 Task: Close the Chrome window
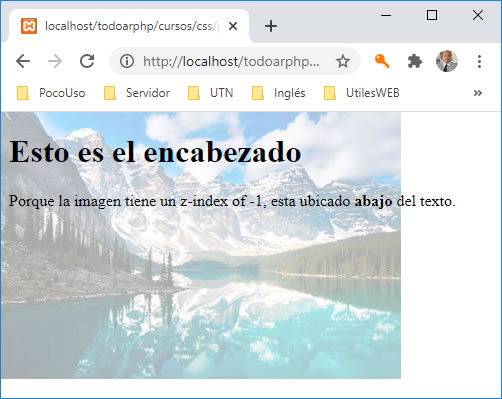pyautogui.click(x=478, y=15)
